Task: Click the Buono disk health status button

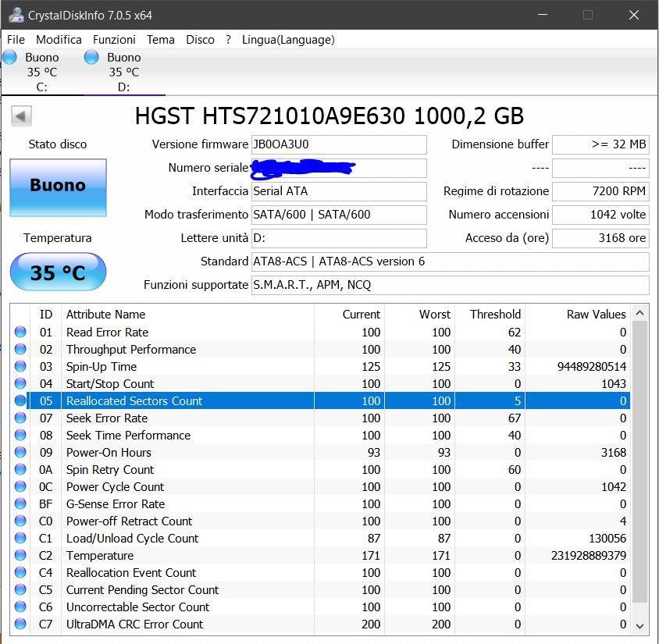Action: click(x=58, y=187)
